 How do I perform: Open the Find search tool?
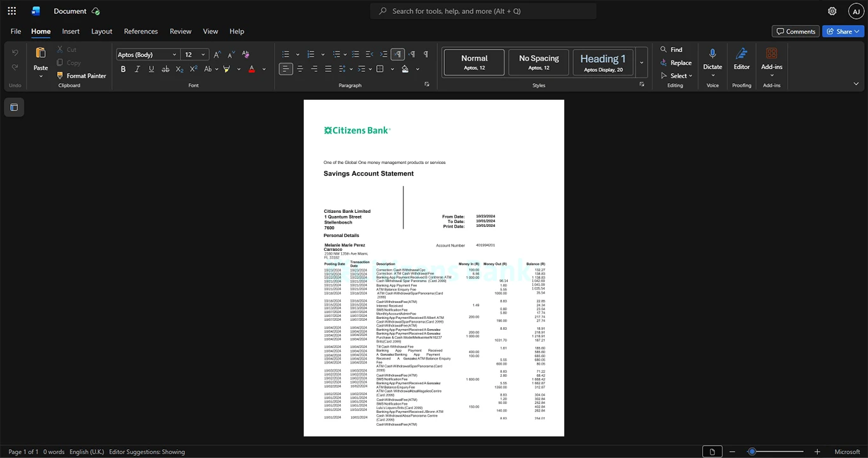671,50
